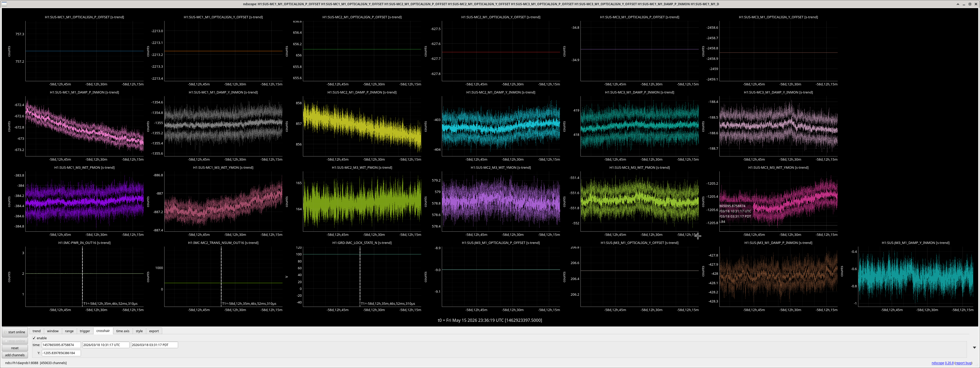The image size is (980, 368).
Task: Switch to the export tab
Action: click(154, 331)
